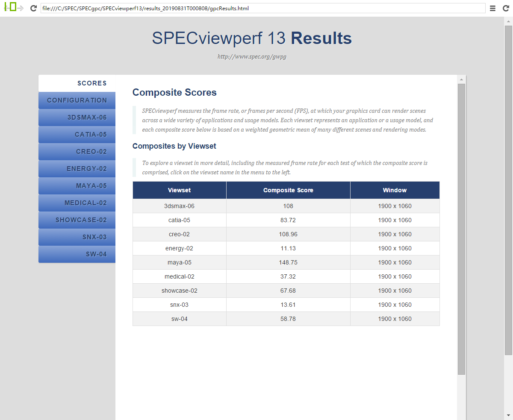Click the outer page scrollbar down arrow
The image size is (513, 420).
(x=508, y=416)
